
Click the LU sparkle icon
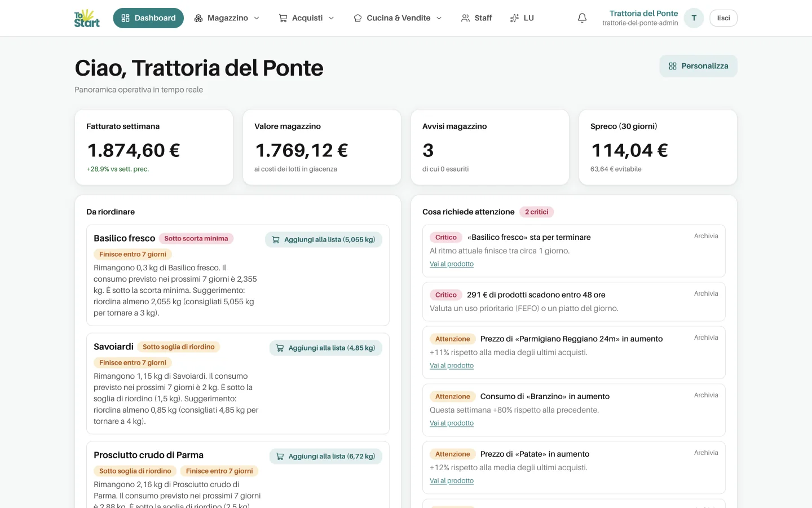514,18
